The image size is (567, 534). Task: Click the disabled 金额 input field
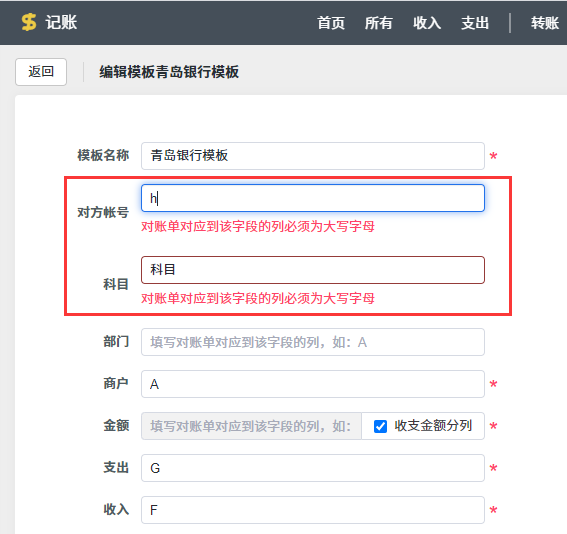251,426
